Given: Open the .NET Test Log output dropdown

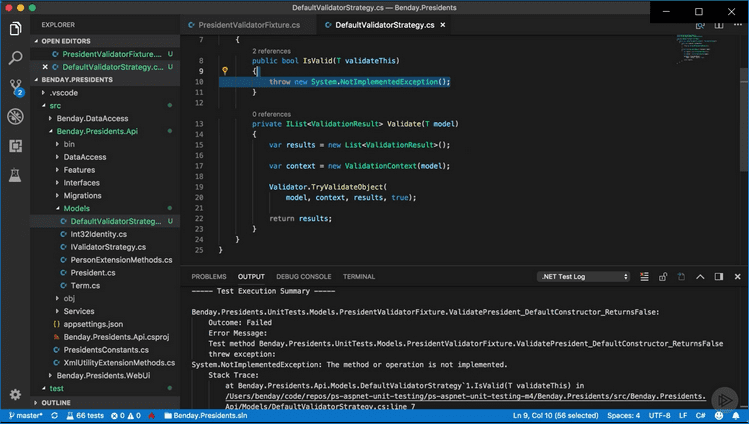Looking at the screenshot, I should (x=583, y=276).
